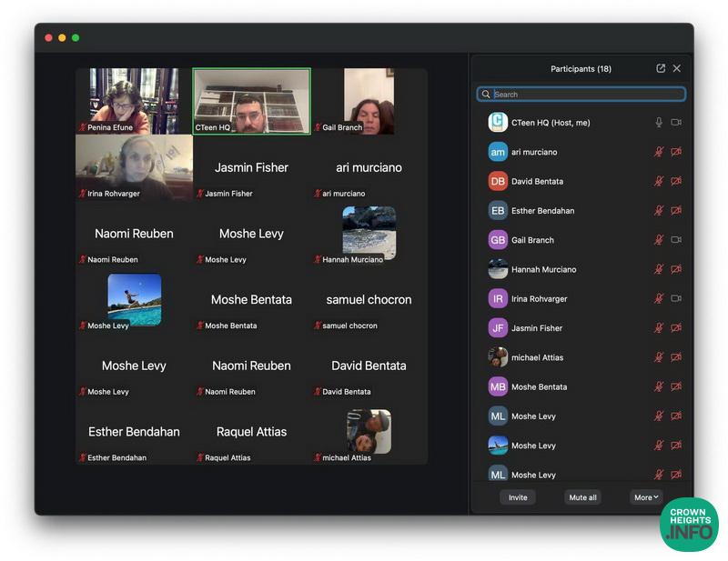
Task: Click the green macOS fullscreen button
Action: pyautogui.click(x=76, y=38)
